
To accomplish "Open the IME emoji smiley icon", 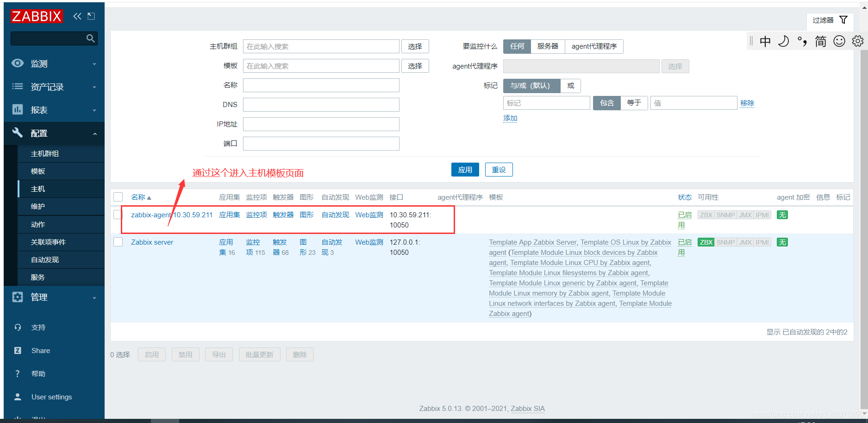I will click(839, 41).
